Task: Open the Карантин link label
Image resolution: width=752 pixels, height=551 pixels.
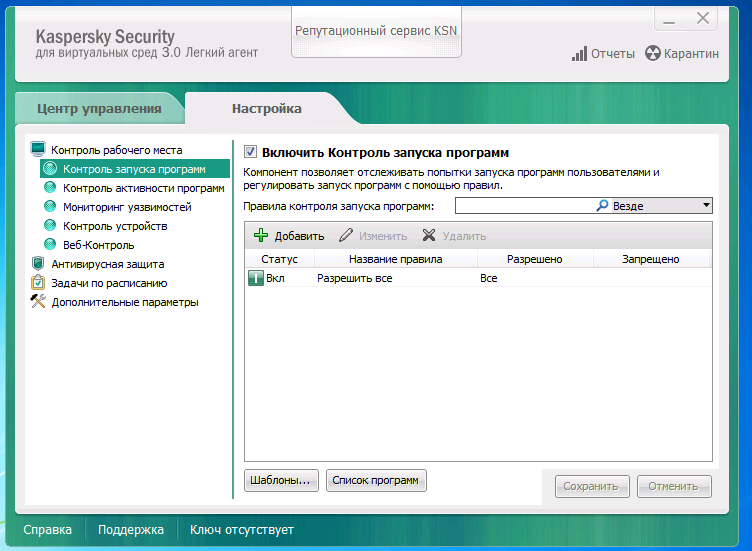Action: [691, 54]
